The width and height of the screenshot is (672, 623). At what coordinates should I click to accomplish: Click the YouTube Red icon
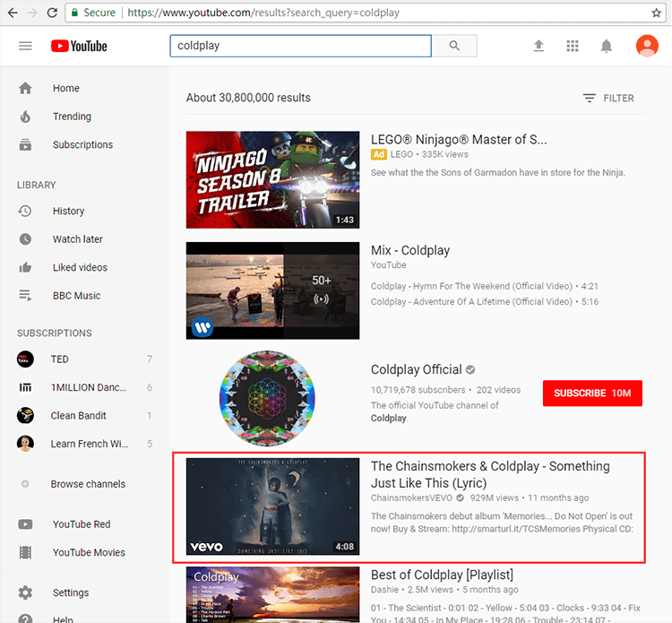click(x=25, y=524)
